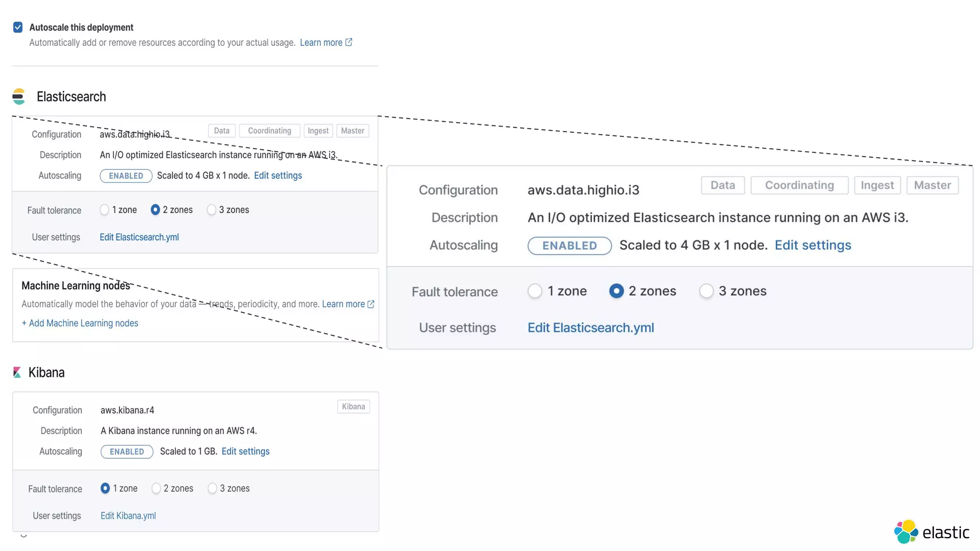Viewport: 980px width, 551px height.
Task: Choose 3 zones for Kibana fault tolerance
Action: (212, 488)
